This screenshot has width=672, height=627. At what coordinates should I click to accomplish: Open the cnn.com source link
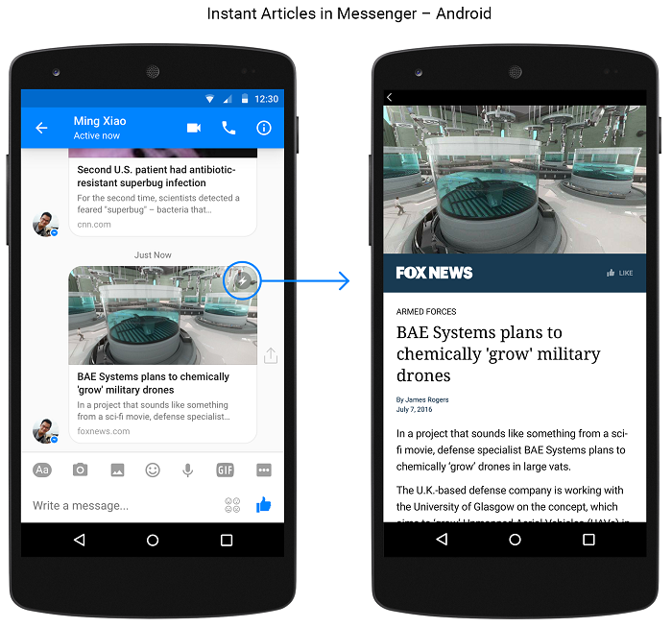coord(94,224)
